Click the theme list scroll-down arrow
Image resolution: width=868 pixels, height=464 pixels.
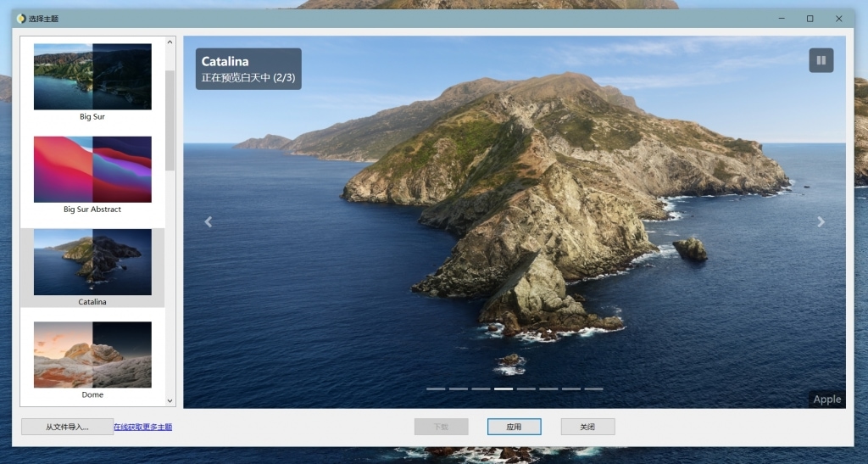pos(170,401)
